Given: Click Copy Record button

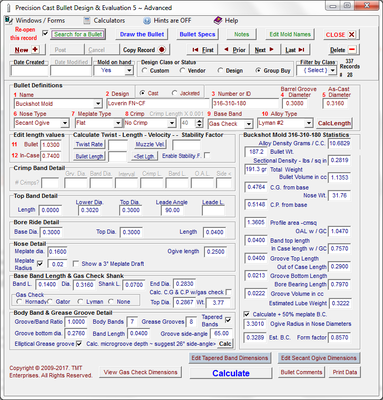Looking at the screenshot, I should click(x=144, y=50).
